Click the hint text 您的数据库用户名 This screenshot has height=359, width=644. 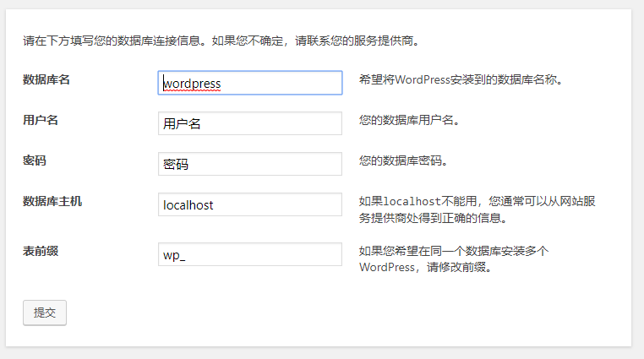[x=409, y=120]
